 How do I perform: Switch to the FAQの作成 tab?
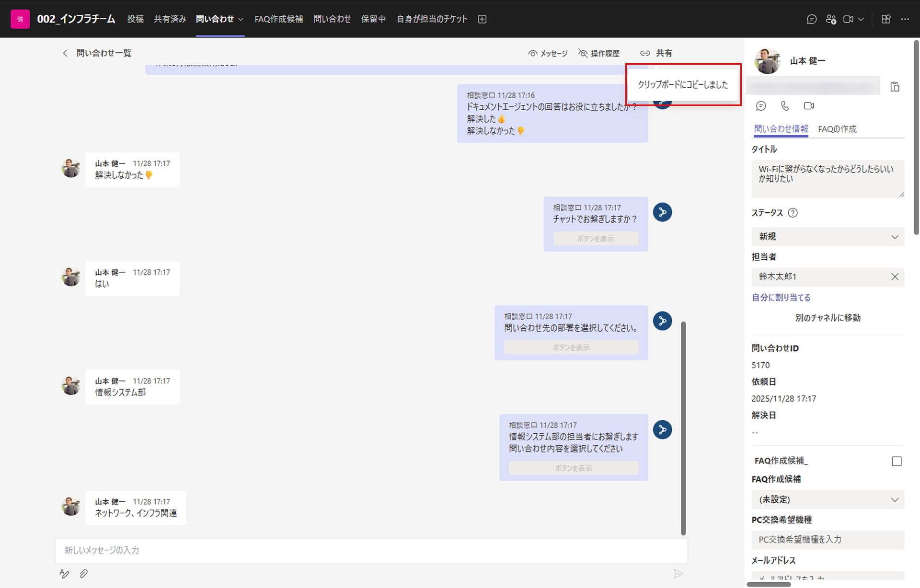837,129
